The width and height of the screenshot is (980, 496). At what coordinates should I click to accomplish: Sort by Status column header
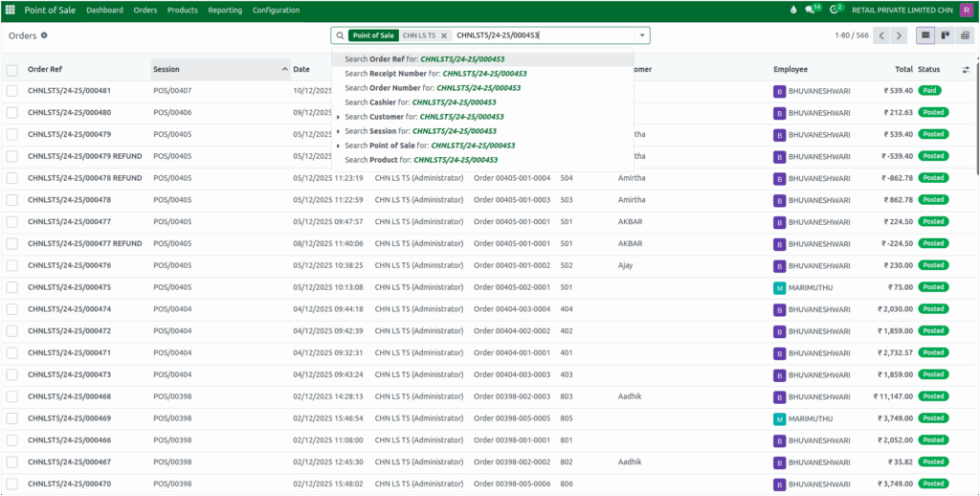[x=928, y=70]
